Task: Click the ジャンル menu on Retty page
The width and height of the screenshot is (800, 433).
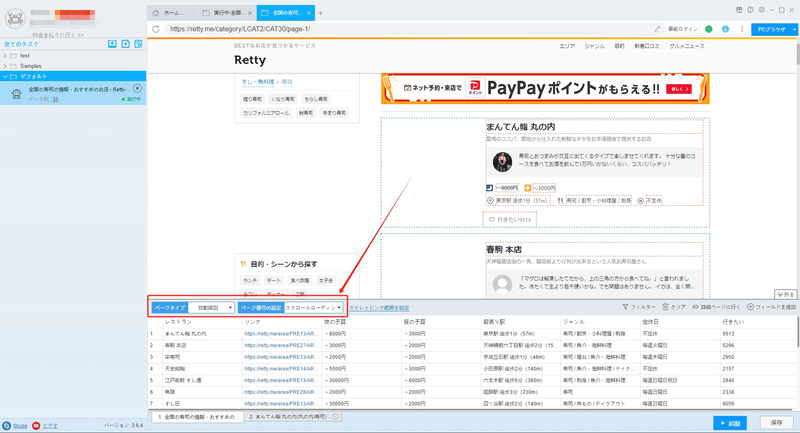Action: [594, 46]
